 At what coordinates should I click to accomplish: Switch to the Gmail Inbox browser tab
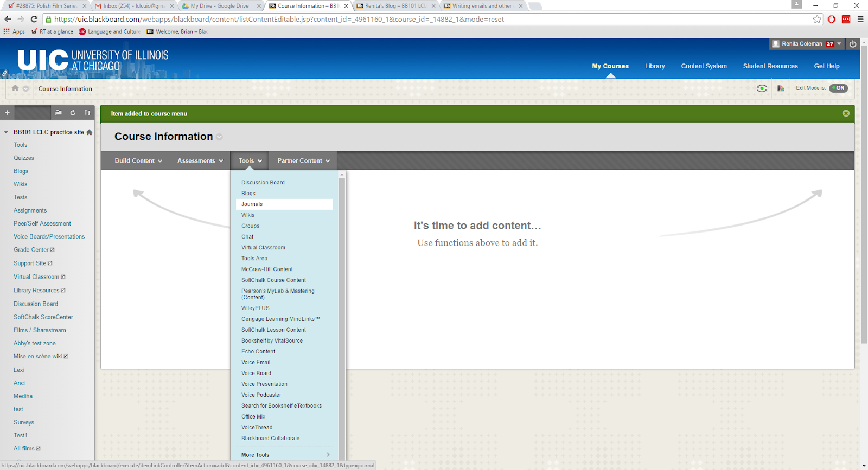tap(133, 6)
